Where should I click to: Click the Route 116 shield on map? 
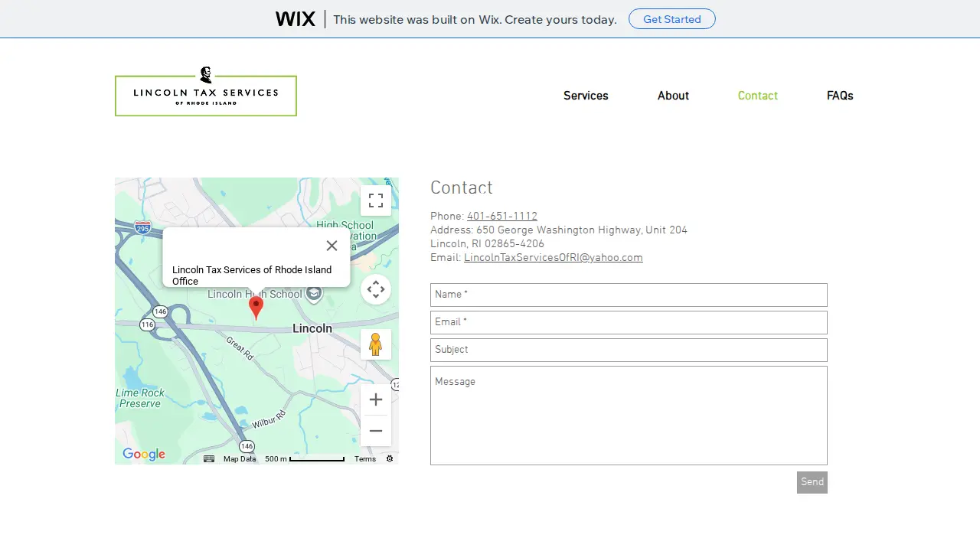click(147, 325)
